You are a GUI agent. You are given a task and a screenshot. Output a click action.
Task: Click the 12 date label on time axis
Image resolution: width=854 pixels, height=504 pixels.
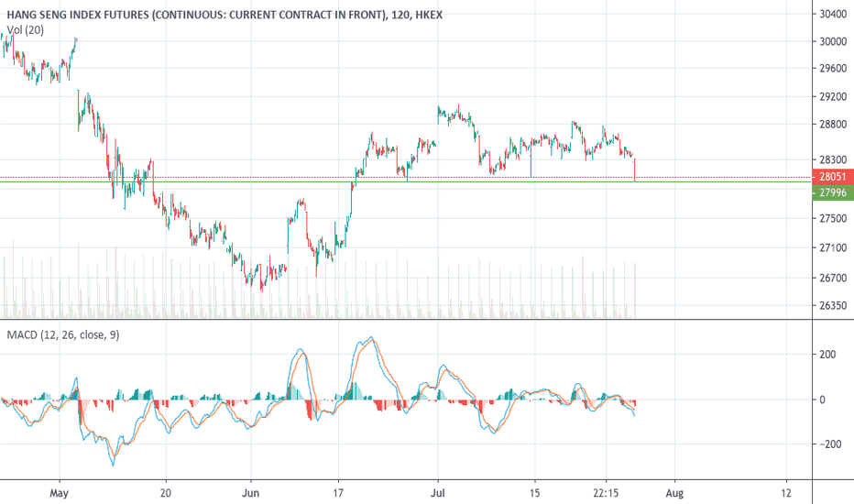(785, 493)
